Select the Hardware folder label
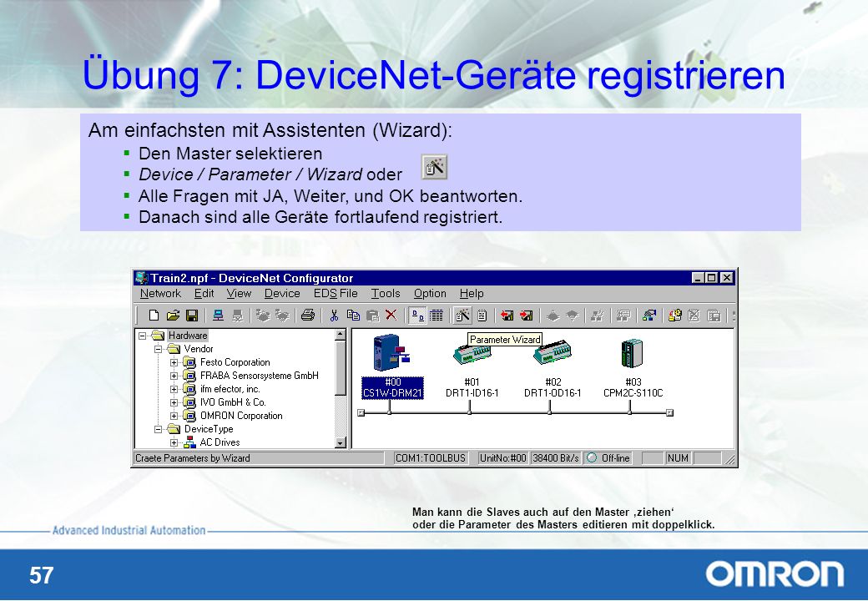Screen dimensions: 868x601 click(188, 336)
